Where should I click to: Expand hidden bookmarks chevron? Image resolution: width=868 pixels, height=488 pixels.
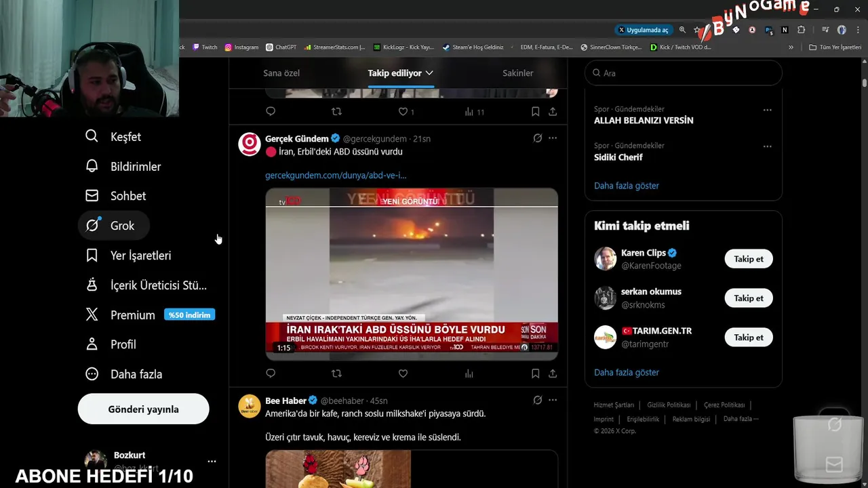791,47
